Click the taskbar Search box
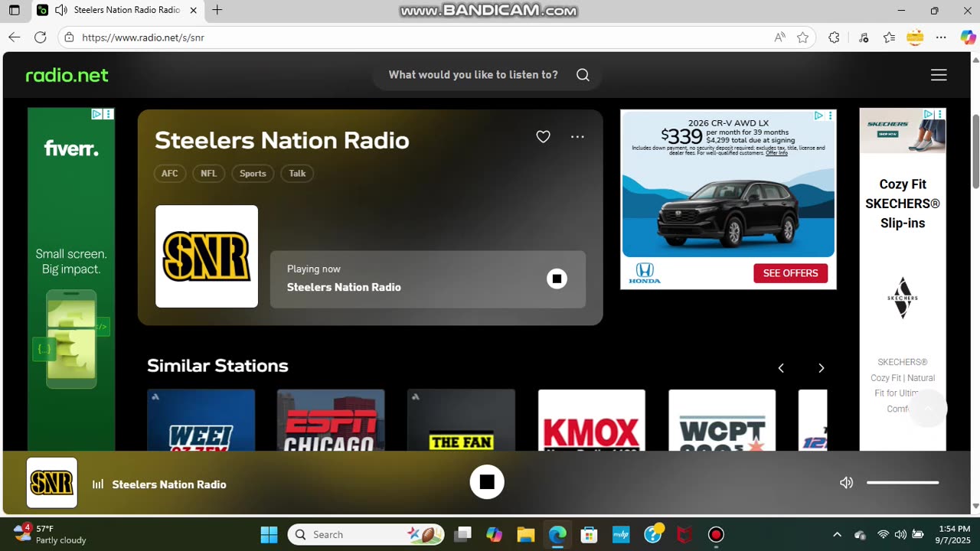 367,534
